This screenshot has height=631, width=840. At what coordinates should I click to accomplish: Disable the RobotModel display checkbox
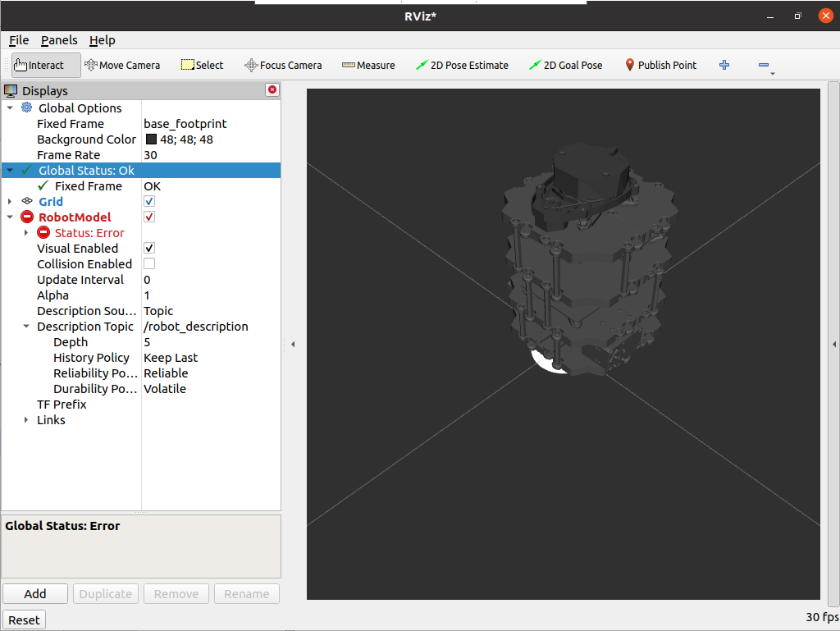pyautogui.click(x=149, y=217)
